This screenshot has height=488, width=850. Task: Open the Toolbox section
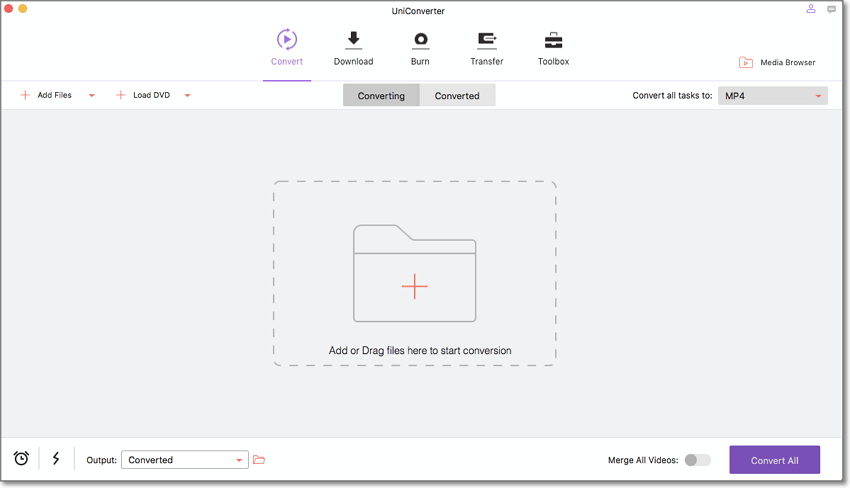553,48
